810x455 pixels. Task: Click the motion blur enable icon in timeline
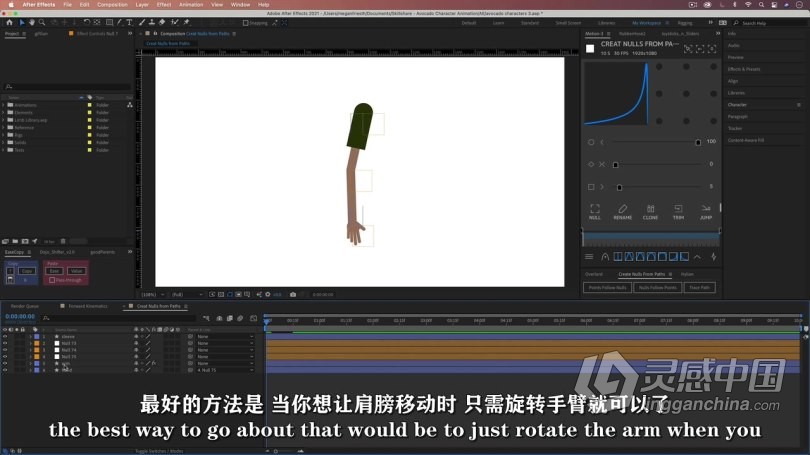[240, 319]
